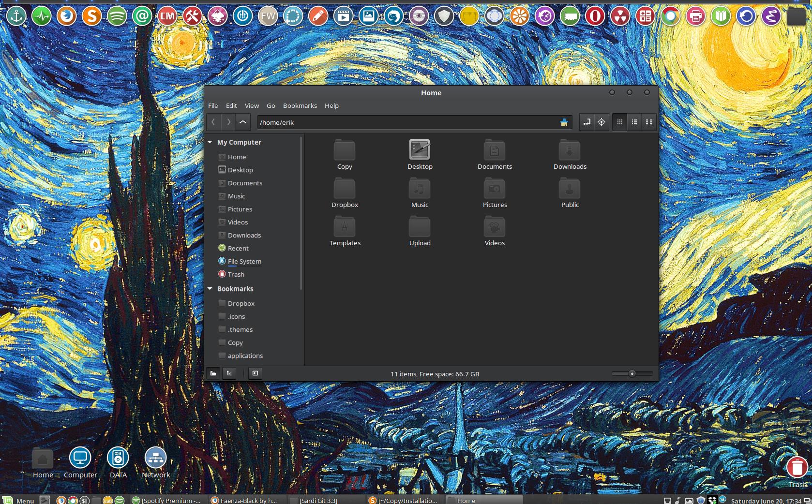Show places in the sidebar

click(x=213, y=373)
